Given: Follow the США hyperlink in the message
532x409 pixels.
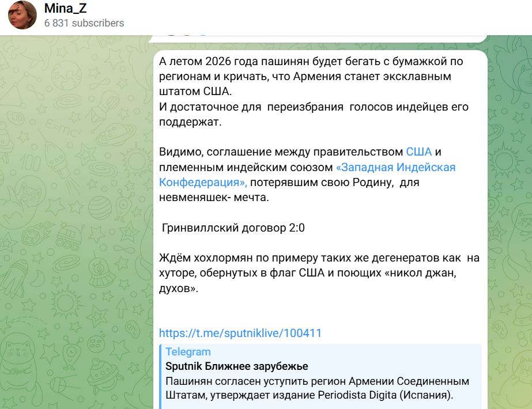Looking at the screenshot, I should tap(418, 152).
